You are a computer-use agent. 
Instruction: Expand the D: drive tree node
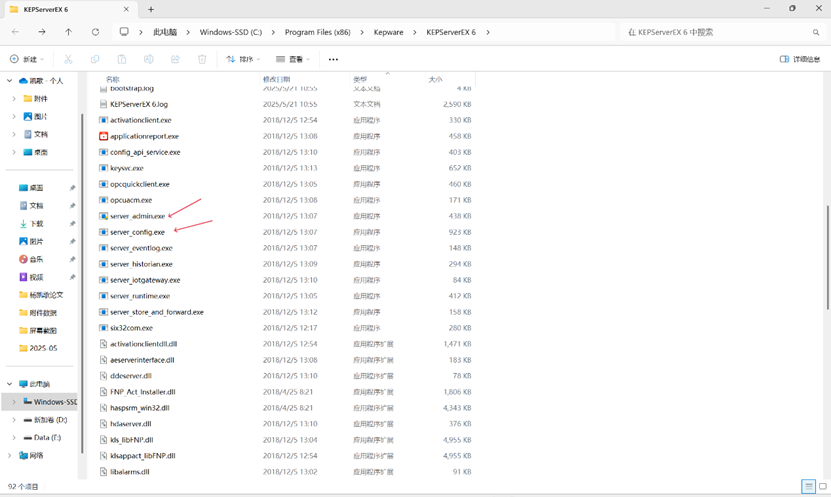pyautogui.click(x=14, y=420)
